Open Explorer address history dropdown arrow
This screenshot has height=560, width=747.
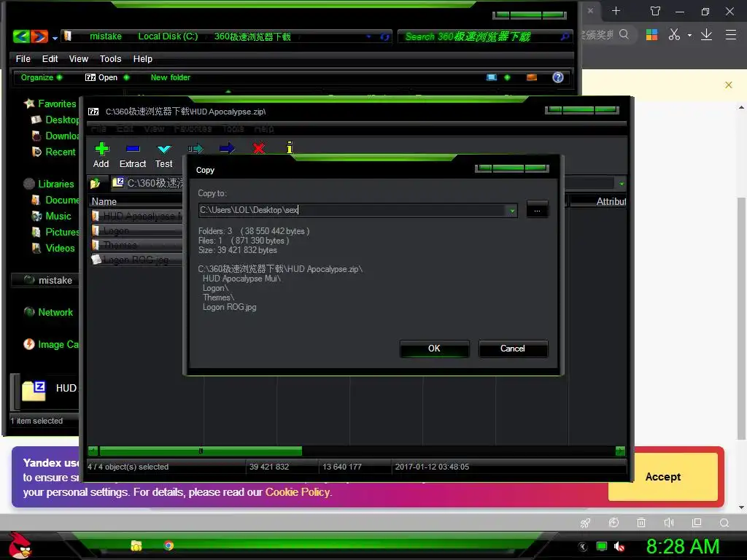(x=368, y=36)
